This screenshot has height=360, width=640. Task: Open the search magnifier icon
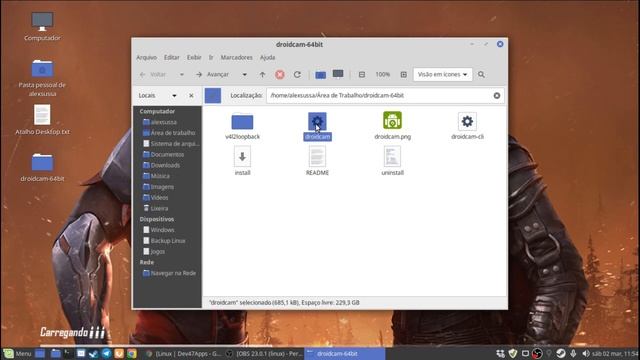[482, 75]
